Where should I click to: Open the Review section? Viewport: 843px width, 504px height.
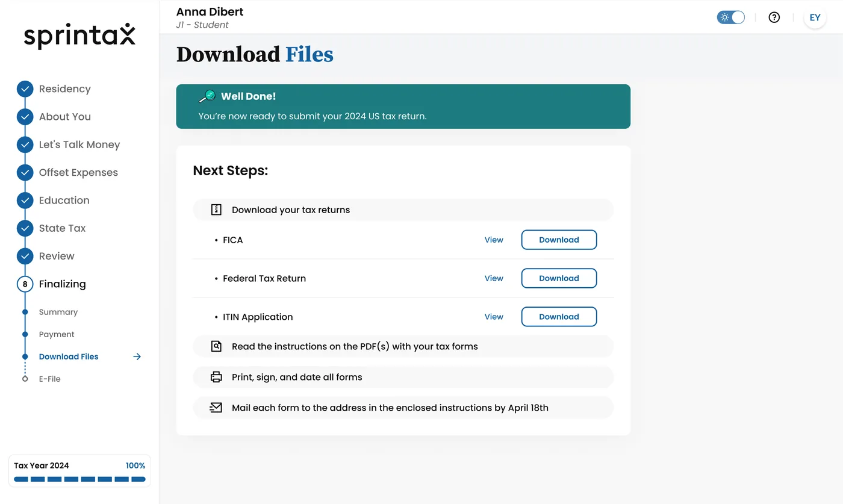pos(57,256)
